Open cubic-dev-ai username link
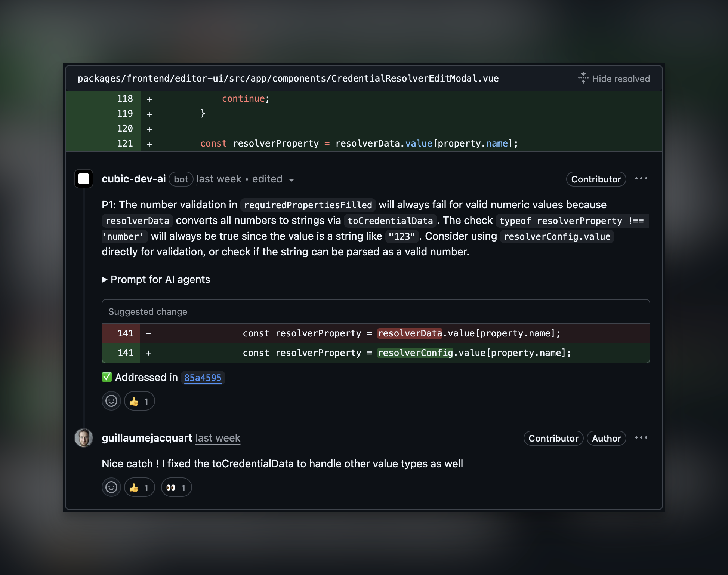728x575 pixels. [x=134, y=179]
